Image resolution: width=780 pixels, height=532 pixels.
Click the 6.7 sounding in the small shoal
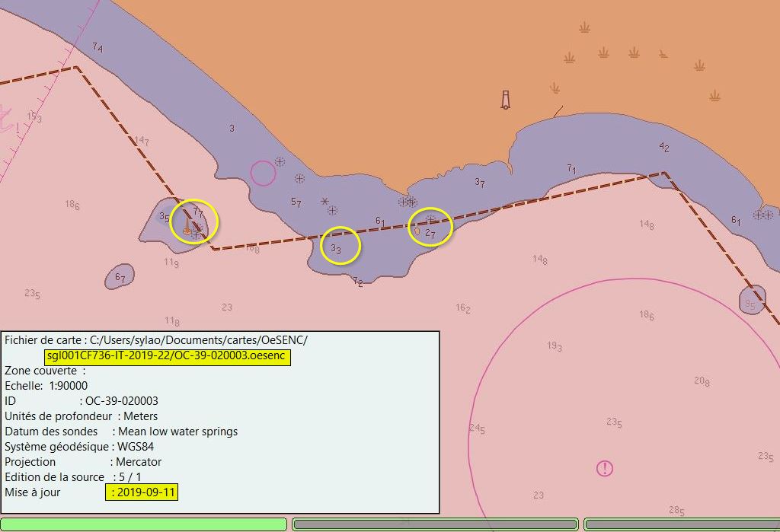[120, 279]
